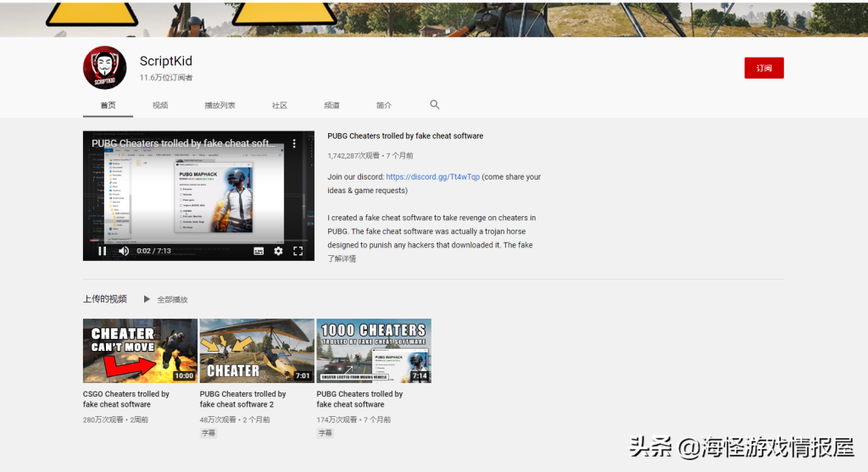Viewport: 868px width, 472px height.
Task: Click the red subscribe button
Action: coord(764,68)
